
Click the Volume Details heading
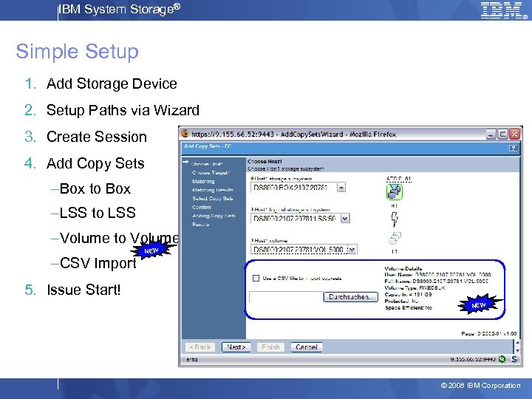pos(403,268)
